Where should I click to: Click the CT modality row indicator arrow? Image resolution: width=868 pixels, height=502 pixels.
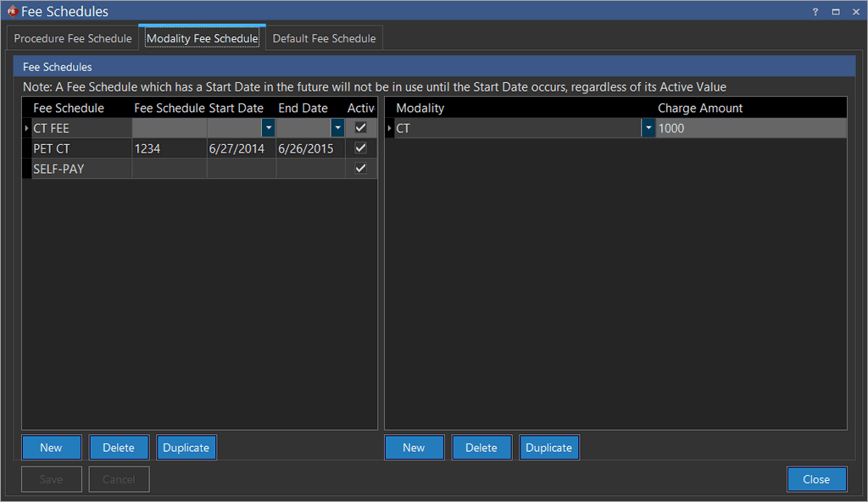tap(389, 129)
